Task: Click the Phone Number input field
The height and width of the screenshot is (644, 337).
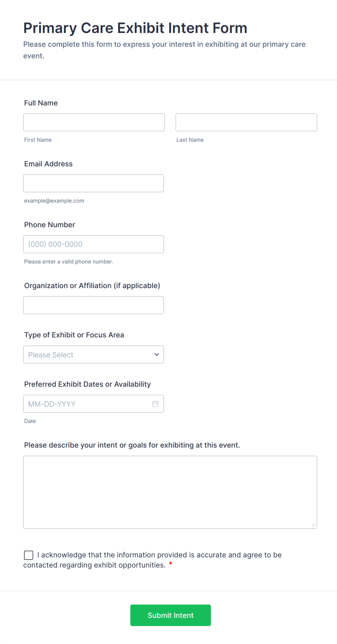Action: (x=93, y=244)
